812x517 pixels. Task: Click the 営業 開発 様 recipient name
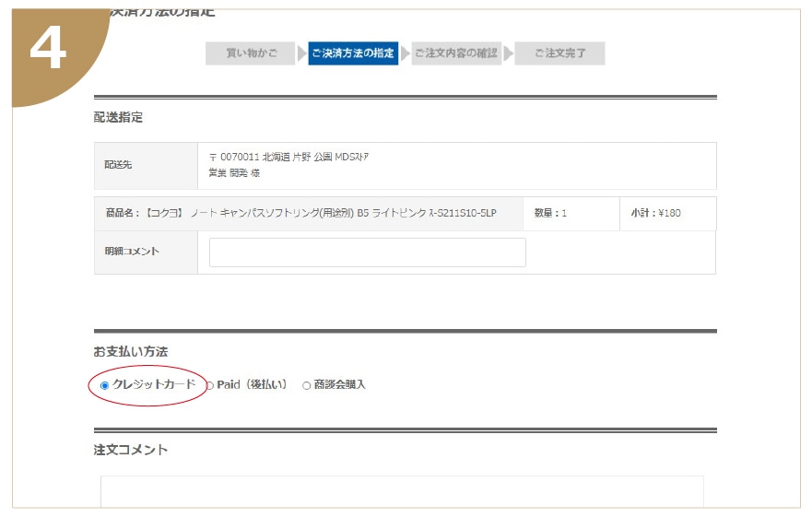(234, 173)
